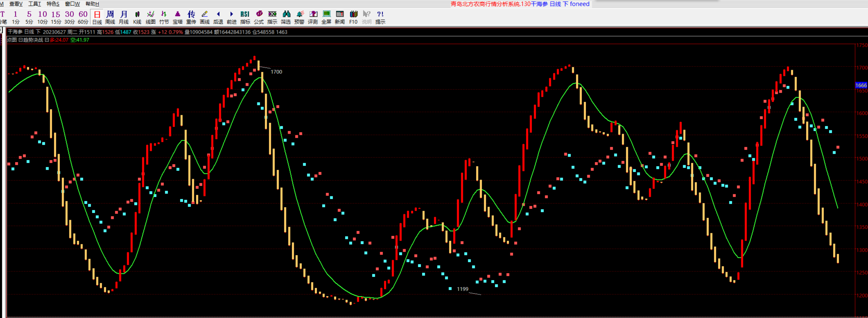
Task: Click the 1500 price axis label
Action: (x=862, y=159)
